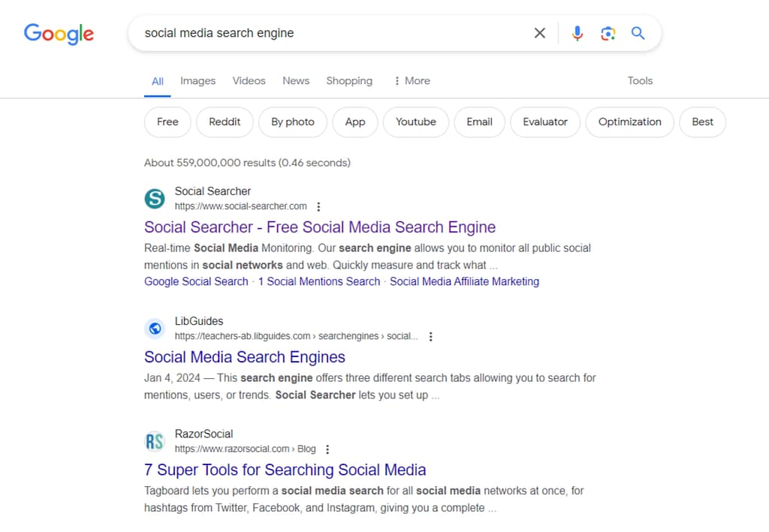Clear the search box with the X icon

point(539,33)
